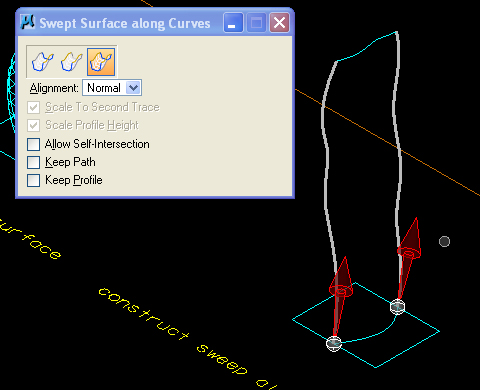
Task: Click the lower-left sphere point handle
Action: 334,343
